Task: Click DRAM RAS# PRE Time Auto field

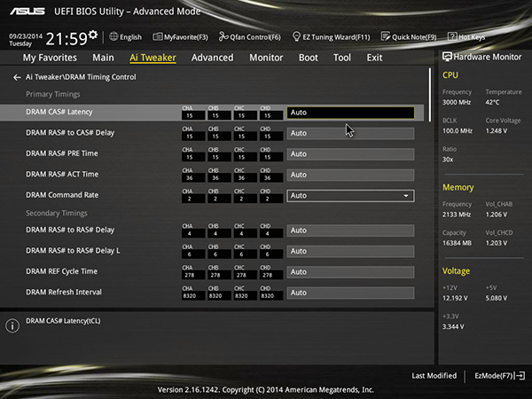Action: point(350,154)
